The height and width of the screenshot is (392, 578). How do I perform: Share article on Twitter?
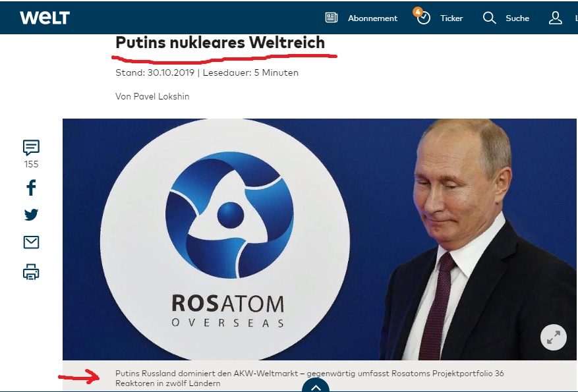[x=32, y=215]
